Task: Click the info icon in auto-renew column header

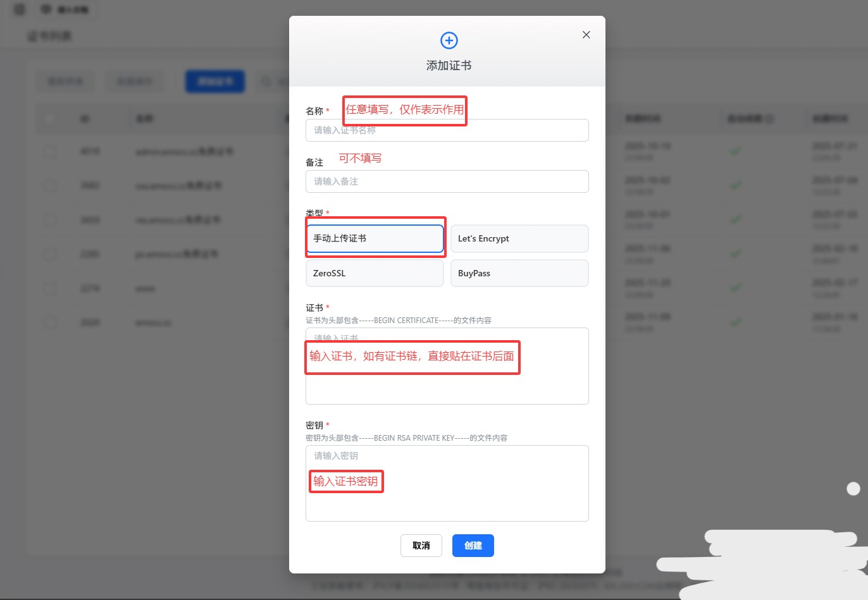Action: 769,118
